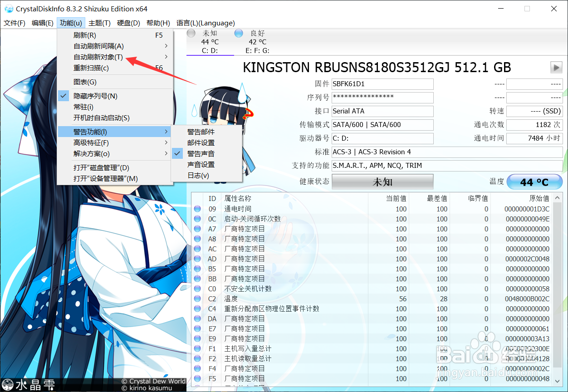The width and height of the screenshot is (568, 392).
Task: Click the status orb of row A7
Action: point(197,229)
